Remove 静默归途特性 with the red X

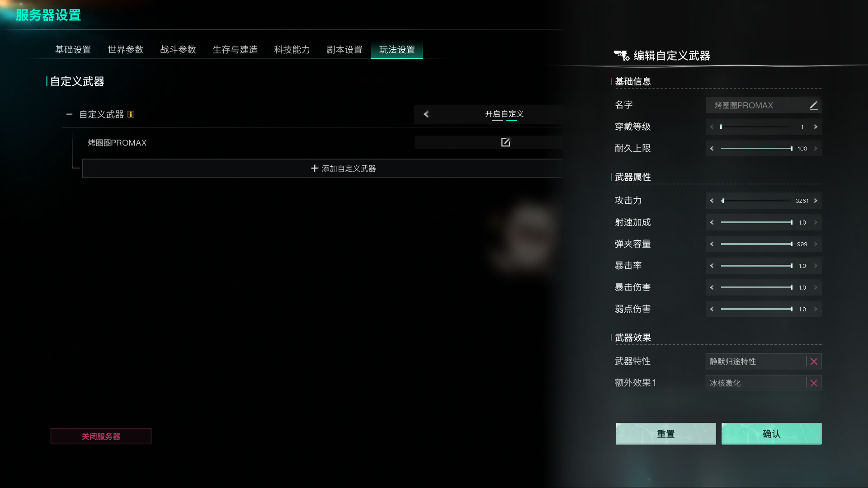814,361
